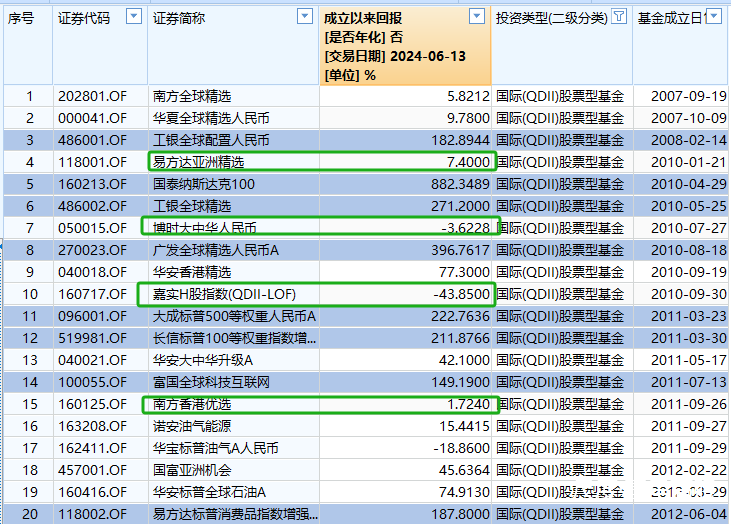Open the 基金成立日 column filter dropdown
The width and height of the screenshot is (731, 524).
[x=714, y=17]
